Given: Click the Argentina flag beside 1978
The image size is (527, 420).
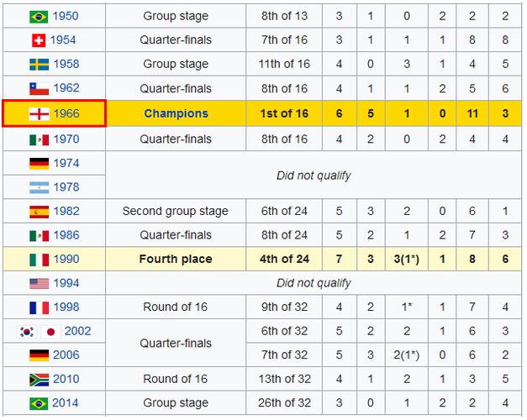Looking at the screenshot, I should coord(39,187).
